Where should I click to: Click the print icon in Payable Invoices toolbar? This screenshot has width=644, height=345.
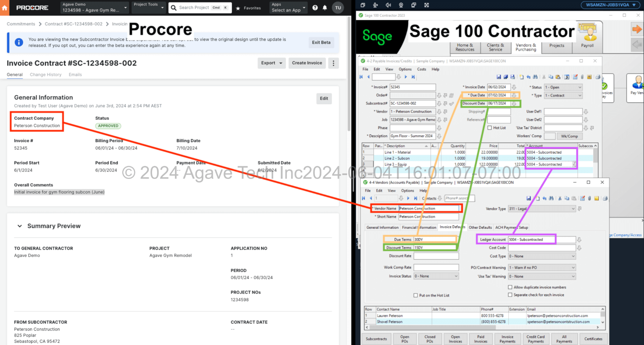(598, 77)
